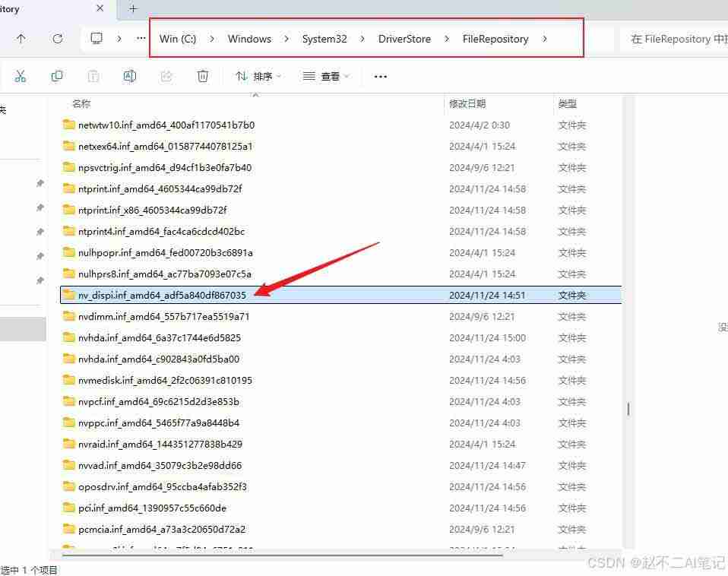The height and width of the screenshot is (576, 728).
Task: Open a new Explorer tab with the plus
Action: (x=133, y=8)
